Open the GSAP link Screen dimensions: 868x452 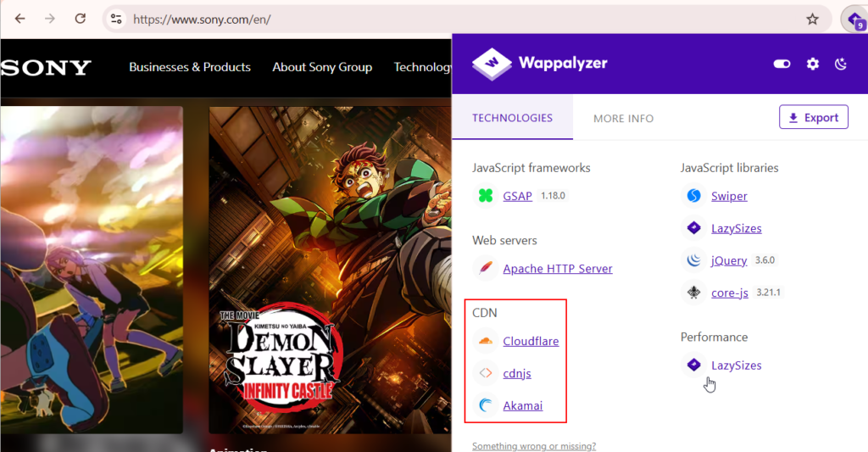(x=517, y=196)
